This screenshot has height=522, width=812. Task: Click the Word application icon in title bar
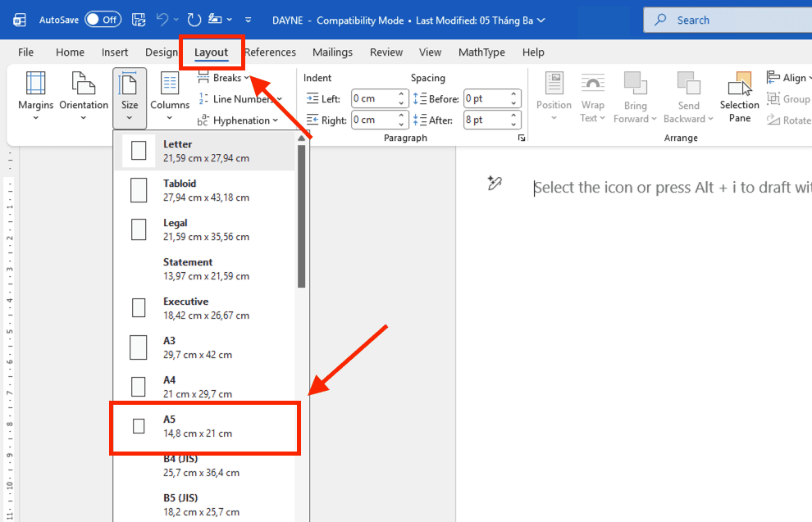pyautogui.click(x=20, y=20)
